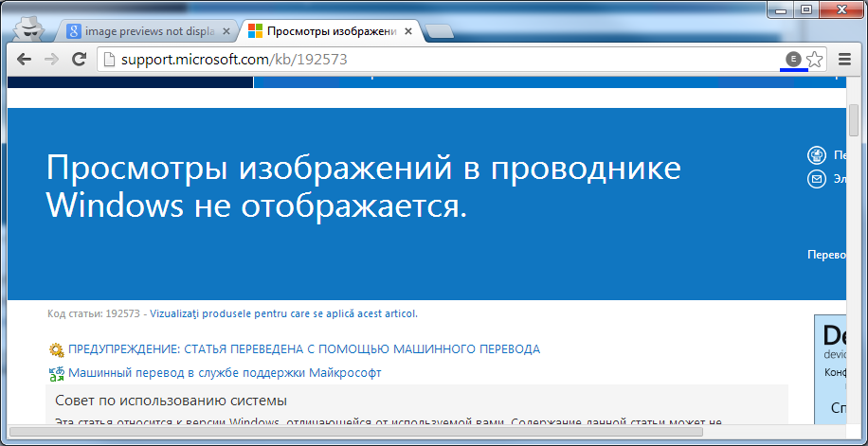The height and width of the screenshot is (446, 868).
Task: Click Совет по использованию системы heading
Action: (172, 401)
